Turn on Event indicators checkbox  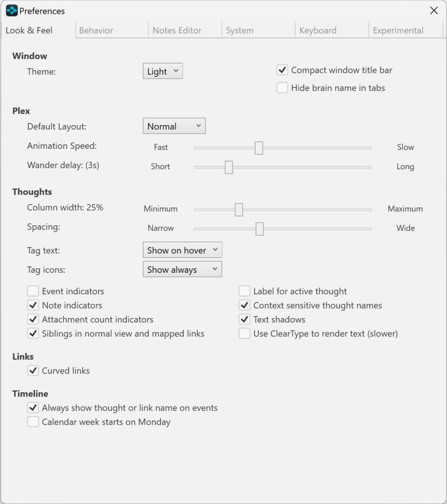click(x=33, y=291)
